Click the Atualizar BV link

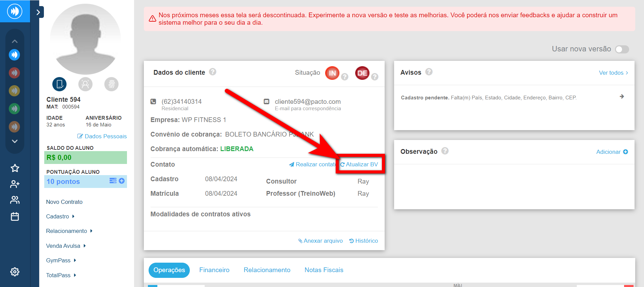tap(359, 164)
